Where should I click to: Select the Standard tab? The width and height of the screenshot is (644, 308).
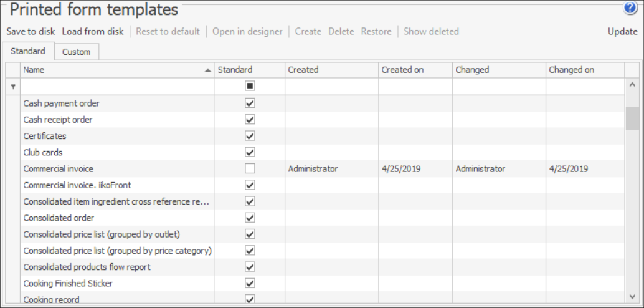coord(28,51)
